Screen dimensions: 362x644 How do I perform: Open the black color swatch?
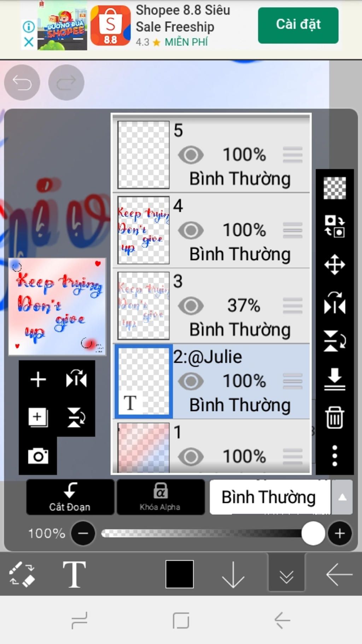click(x=180, y=574)
